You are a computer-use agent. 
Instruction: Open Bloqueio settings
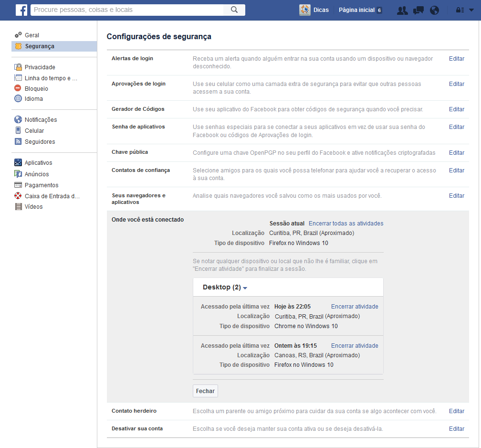tap(36, 88)
